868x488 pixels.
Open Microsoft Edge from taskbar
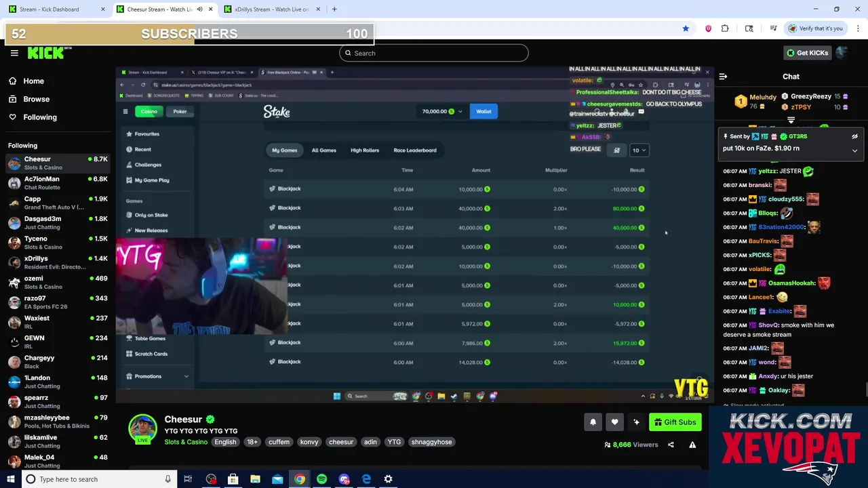coord(366,479)
